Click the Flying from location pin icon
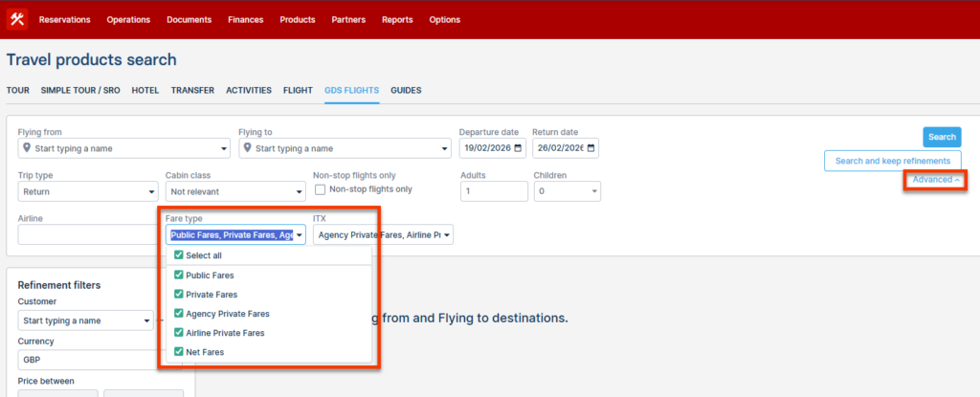 click(27, 148)
